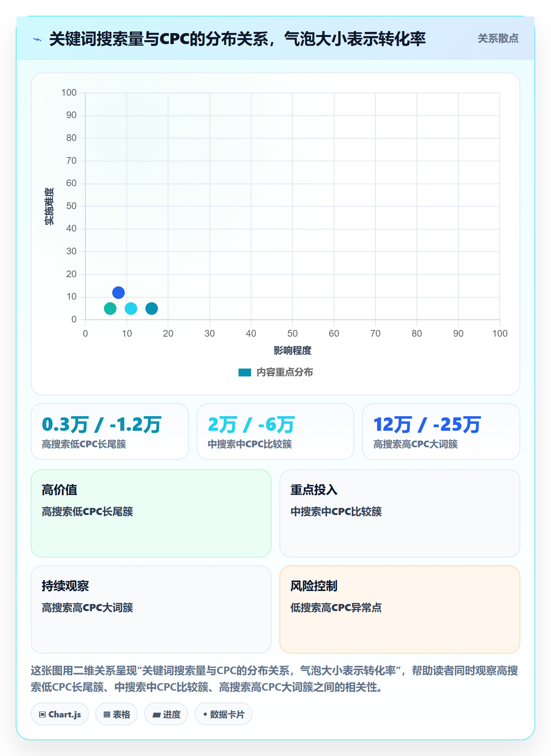Open the 2万 / -6万 data card
Image resolution: width=551 pixels, height=756 pixels.
275,432
